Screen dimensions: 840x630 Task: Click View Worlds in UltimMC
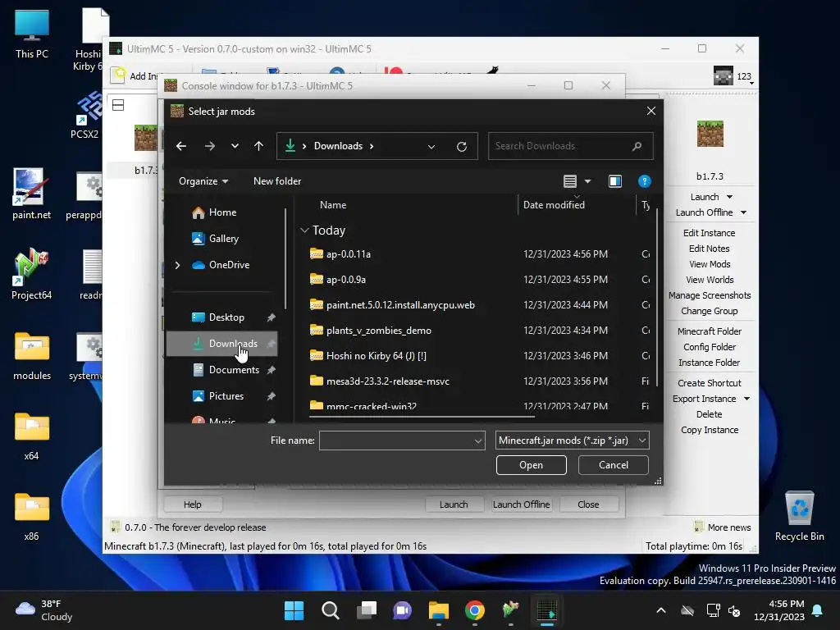coord(710,280)
